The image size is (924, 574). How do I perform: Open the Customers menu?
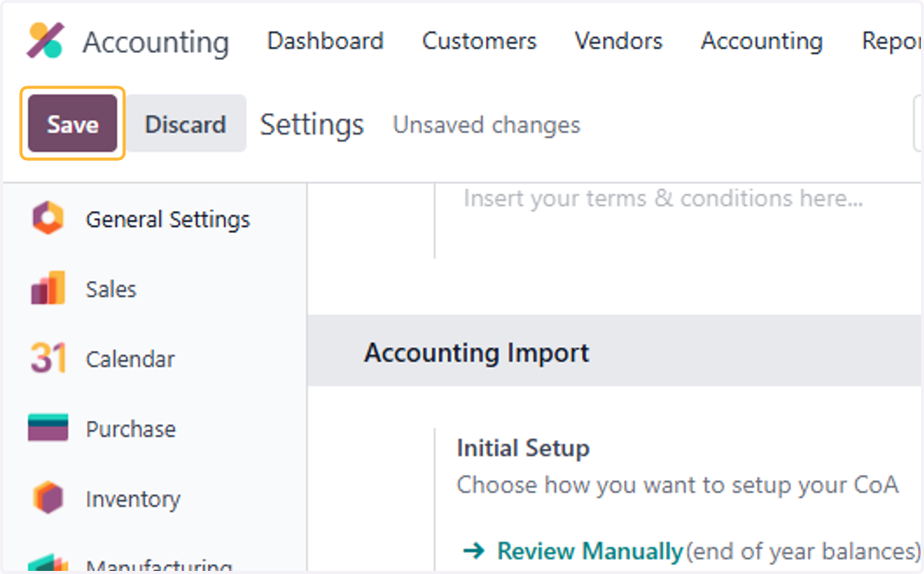479,41
